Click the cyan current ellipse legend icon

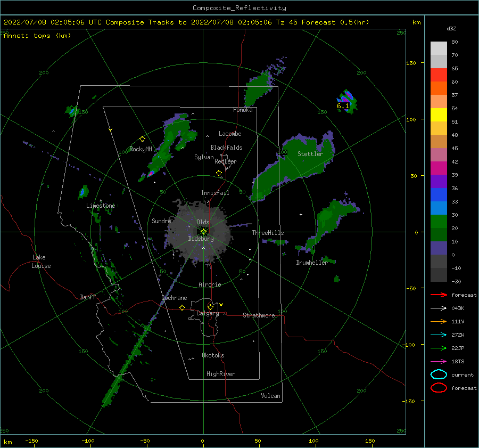tap(439, 374)
